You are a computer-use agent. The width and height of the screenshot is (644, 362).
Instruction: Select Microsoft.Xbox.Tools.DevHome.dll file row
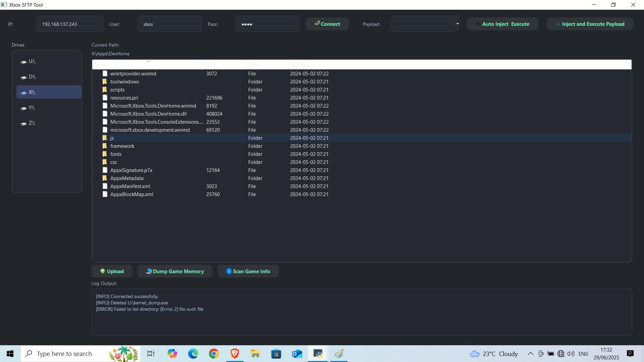click(148, 114)
